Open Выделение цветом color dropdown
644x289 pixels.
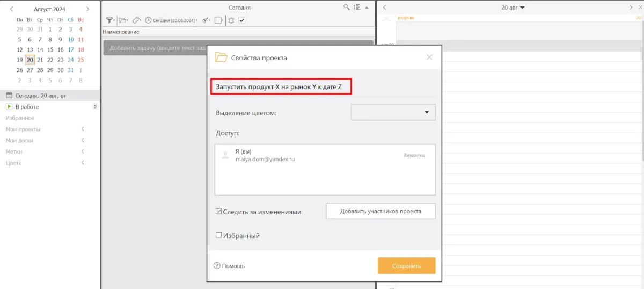click(x=393, y=112)
